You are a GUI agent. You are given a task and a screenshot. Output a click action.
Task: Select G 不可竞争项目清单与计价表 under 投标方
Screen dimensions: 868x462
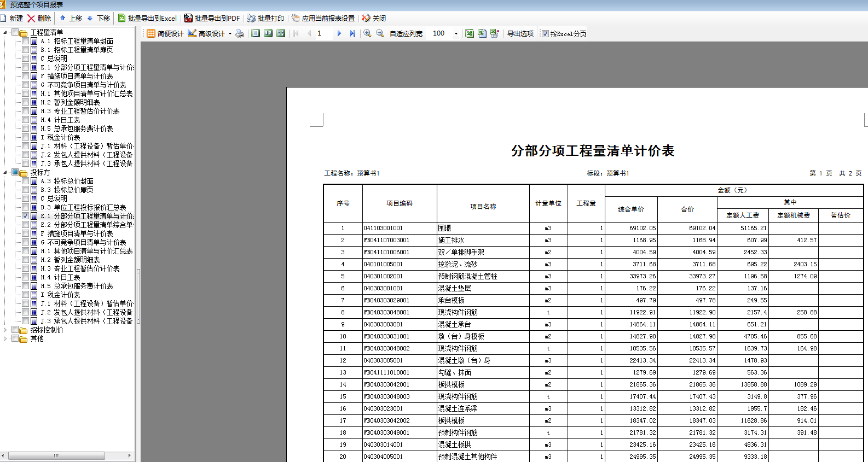point(83,242)
